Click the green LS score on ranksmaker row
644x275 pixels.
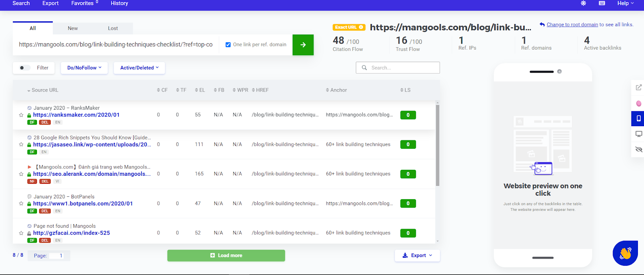(408, 115)
